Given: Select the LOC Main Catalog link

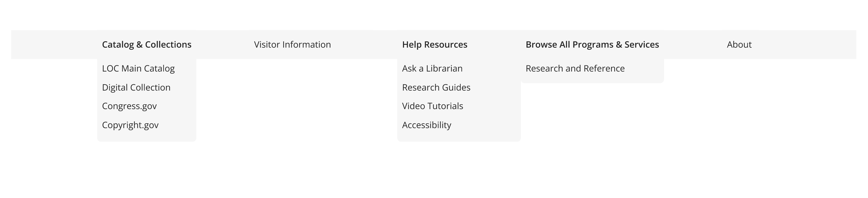Looking at the screenshot, I should click(138, 69).
